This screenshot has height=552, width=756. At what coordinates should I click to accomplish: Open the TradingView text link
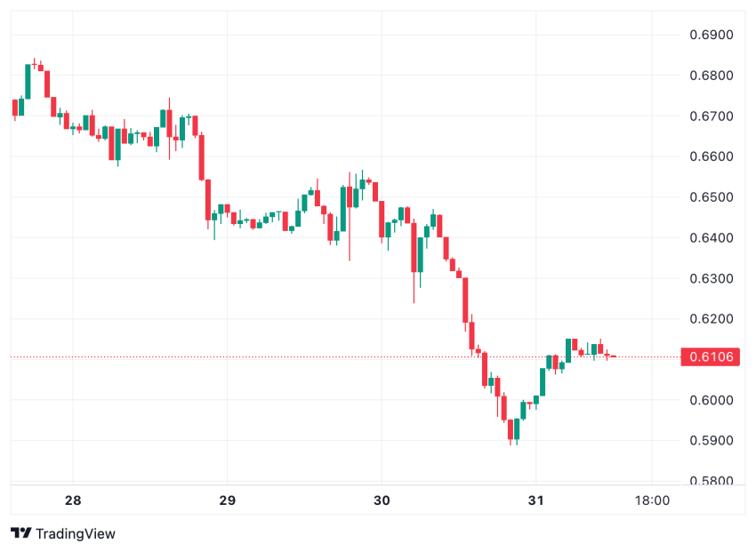tap(75, 533)
